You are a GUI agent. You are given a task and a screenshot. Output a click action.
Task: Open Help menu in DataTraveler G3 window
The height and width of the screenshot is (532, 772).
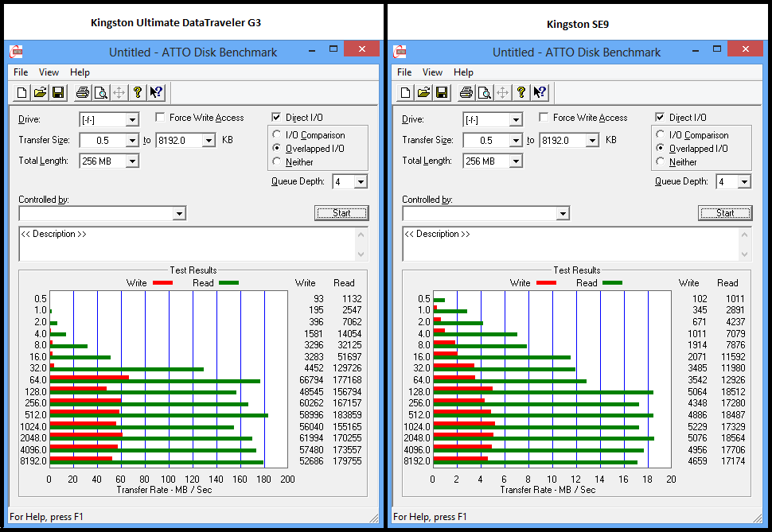click(x=80, y=72)
